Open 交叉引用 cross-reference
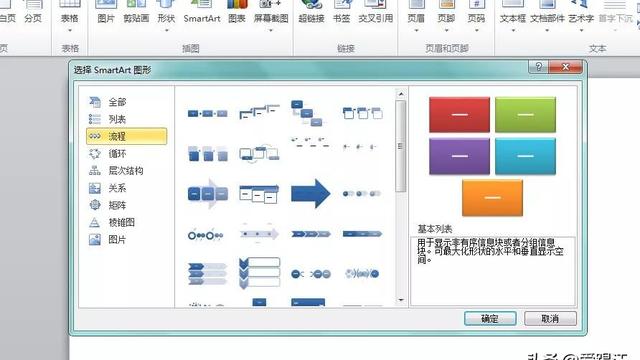This screenshot has height=360, width=640. pos(376,12)
